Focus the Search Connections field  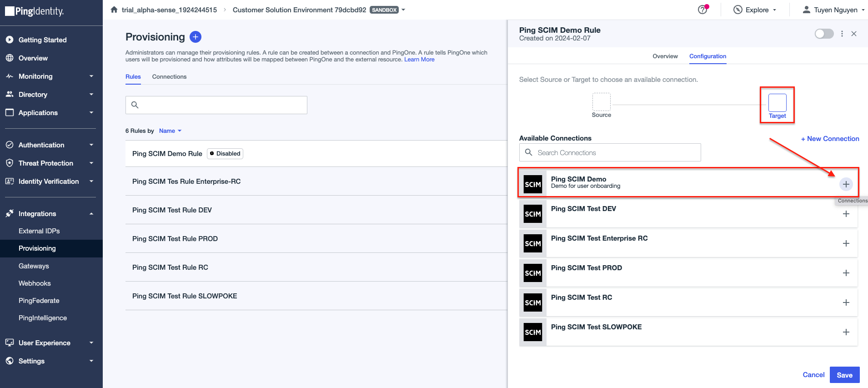point(610,152)
